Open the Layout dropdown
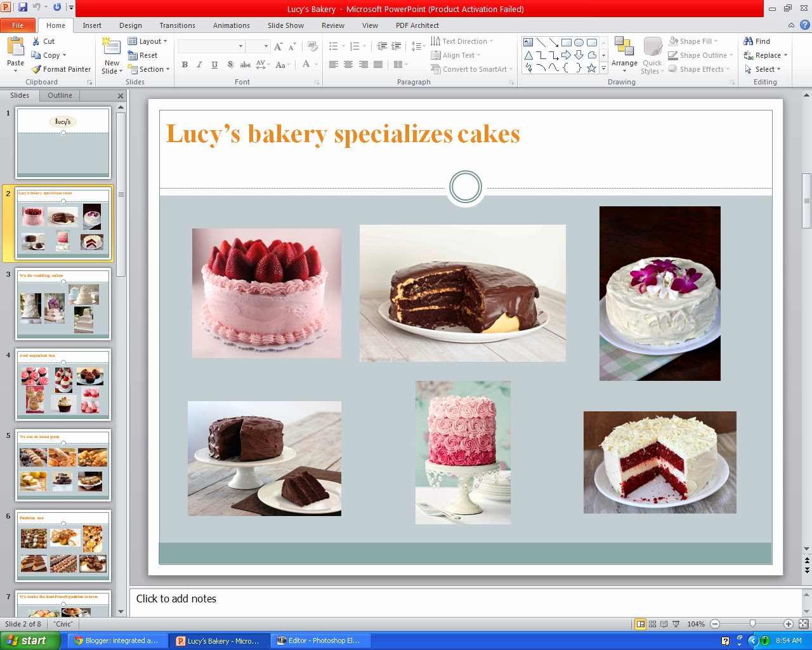This screenshot has width=812, height=650. coord(148,41)
